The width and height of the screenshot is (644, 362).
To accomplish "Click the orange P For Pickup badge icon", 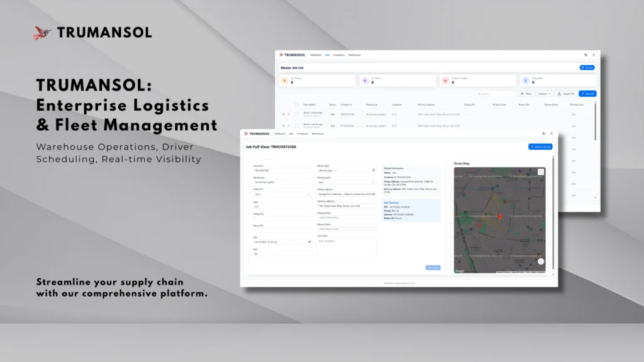I will tap(285, 81).
